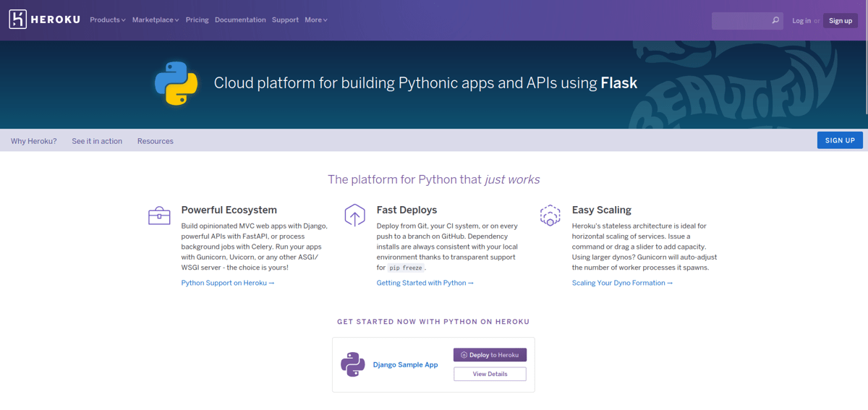Click "The platform for Python that just works" heading

click(x=433, y=179)
